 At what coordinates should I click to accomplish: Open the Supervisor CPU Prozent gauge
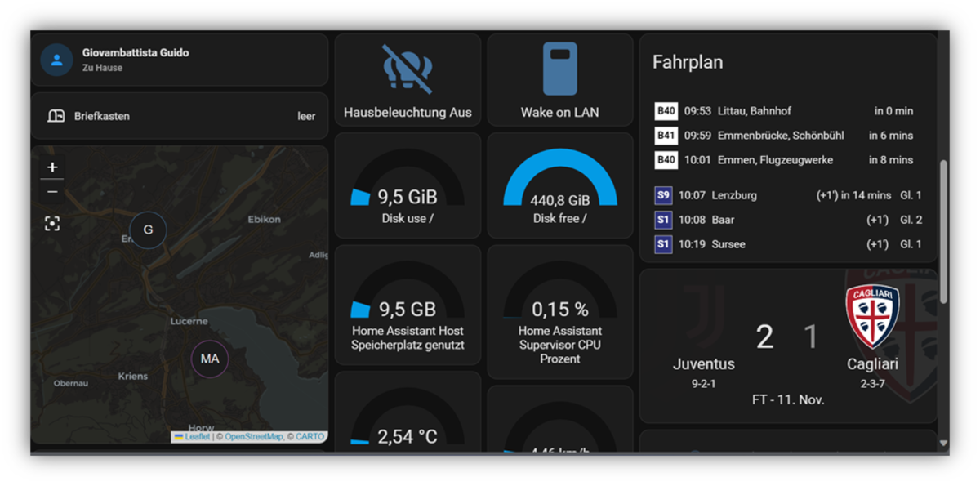(x=559, y=306)
